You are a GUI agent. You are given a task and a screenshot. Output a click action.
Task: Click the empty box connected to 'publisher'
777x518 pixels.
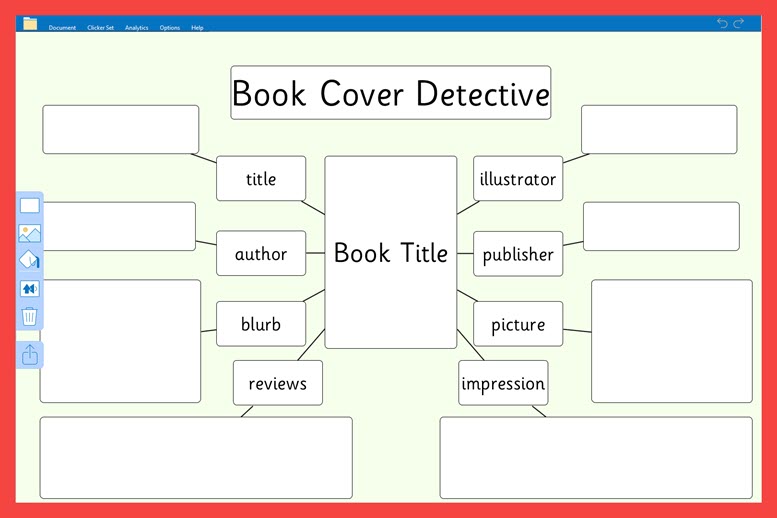661,226
